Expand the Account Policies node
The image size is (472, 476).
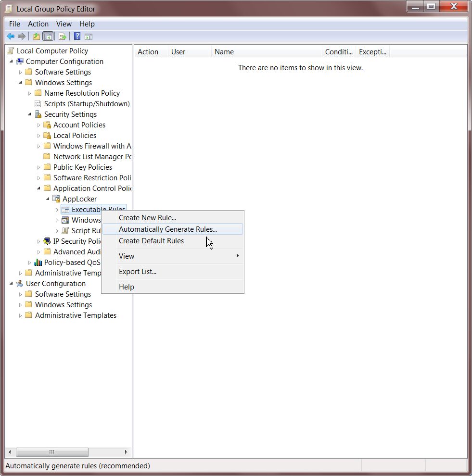click(38, 125)
